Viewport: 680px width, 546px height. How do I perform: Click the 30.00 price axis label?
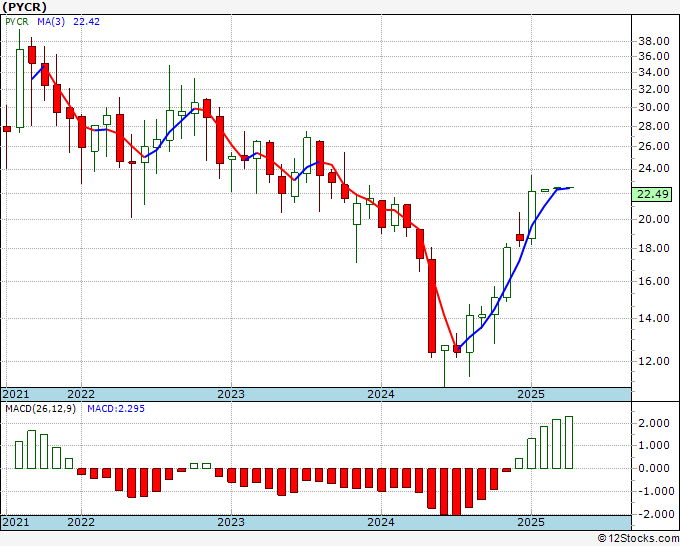[x=654, y=107]
